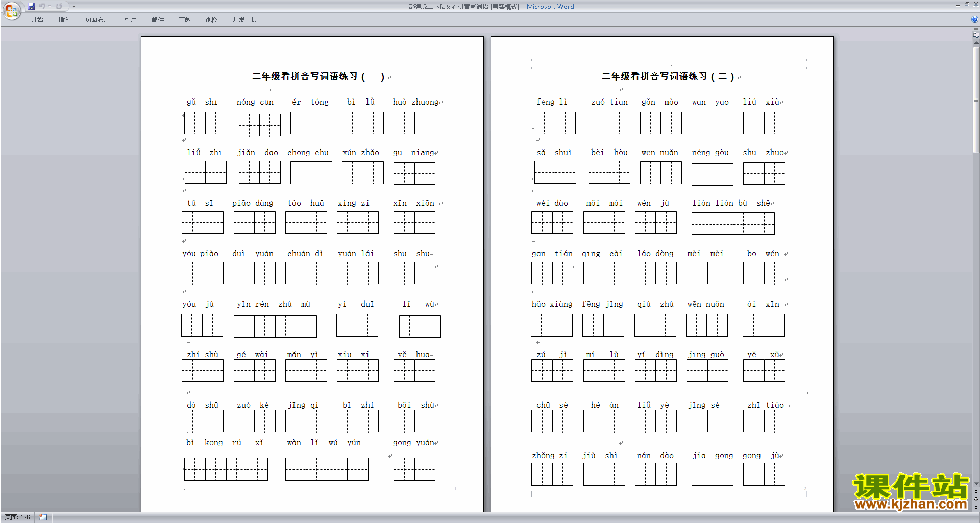The image size is (980, 523).
Task: Click the Redo icon in Quick Access Toolbar
Action: [x=59, y=6]
